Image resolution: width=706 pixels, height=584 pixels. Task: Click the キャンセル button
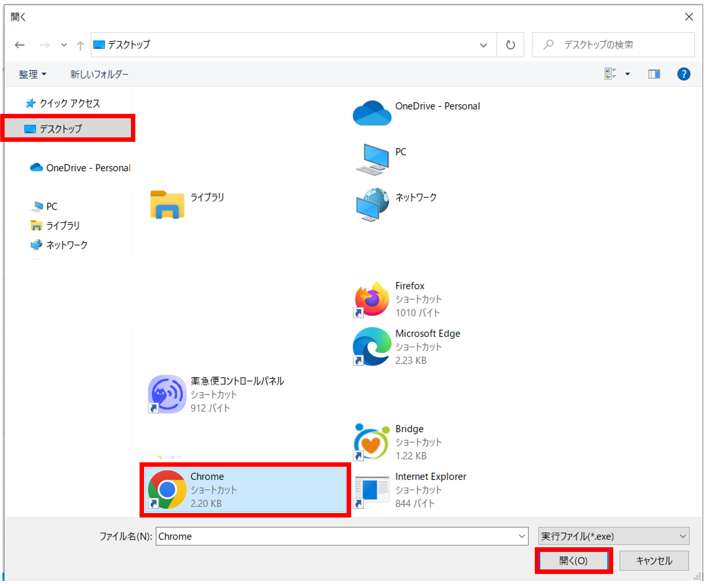tap(654, 561)
